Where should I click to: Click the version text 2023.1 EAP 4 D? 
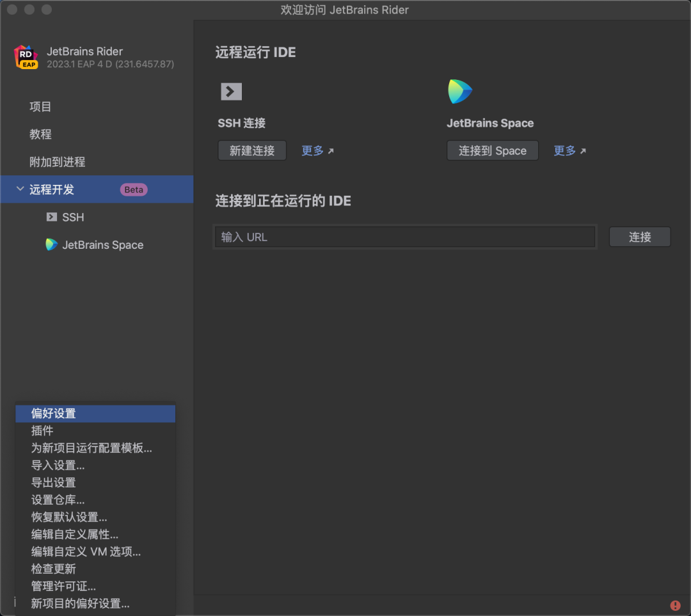111,65
